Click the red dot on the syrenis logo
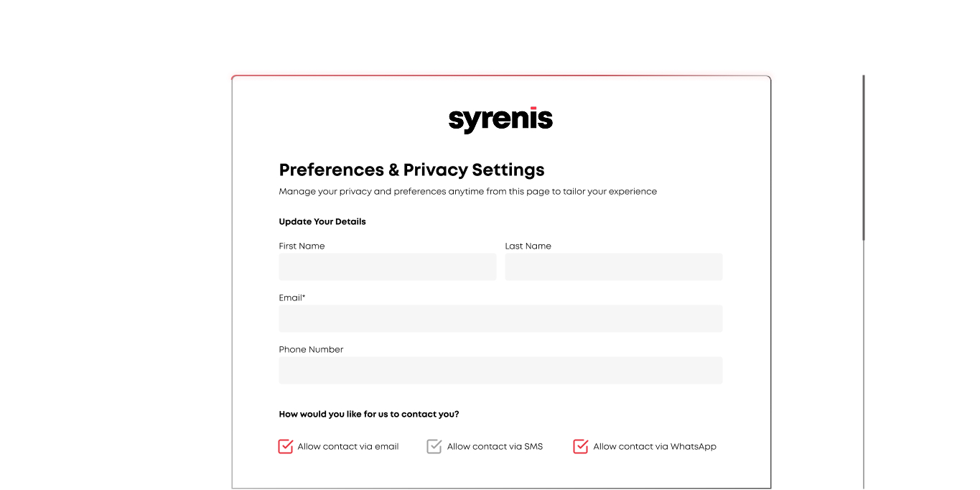 [534, 106]
